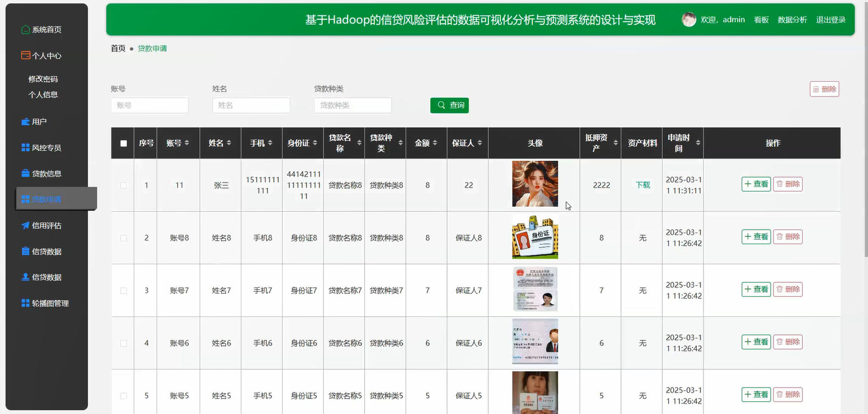Sort table by 金额 column
The image size is (868, 414).
[x=435, y=143]
